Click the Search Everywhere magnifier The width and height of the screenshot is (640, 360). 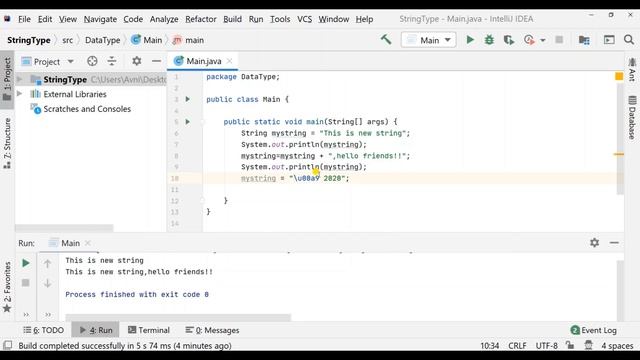[629, 40]
